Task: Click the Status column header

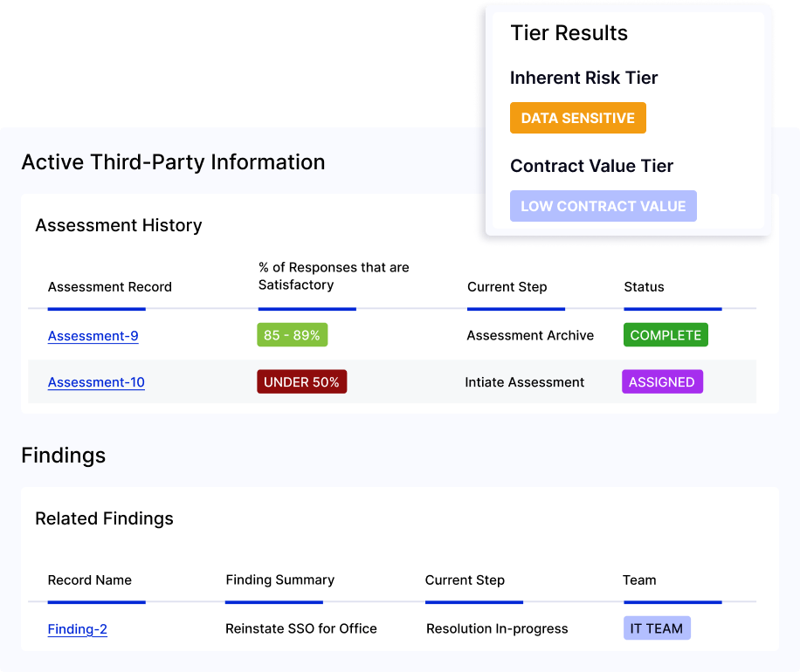Action: click(x=644, y=287)
